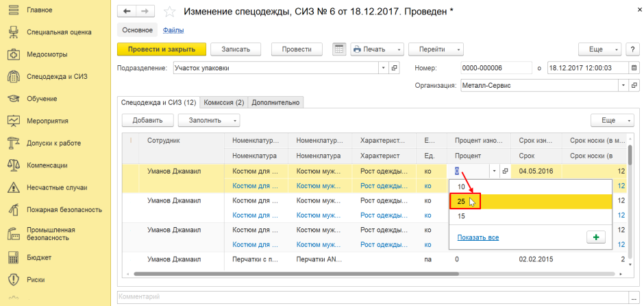Open Медосмотры medical kit icon
Viewport: 644px width, 306px height.
(14, 54)
